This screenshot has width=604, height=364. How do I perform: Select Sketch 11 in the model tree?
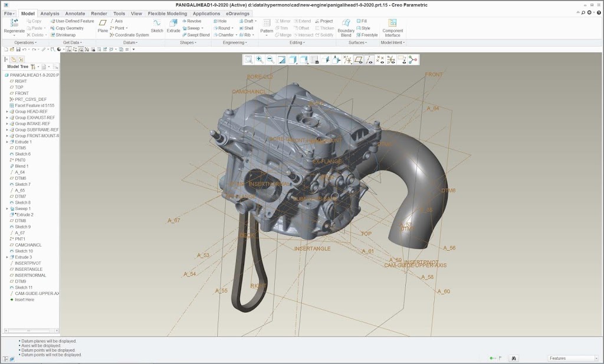[x=24, y=287]
